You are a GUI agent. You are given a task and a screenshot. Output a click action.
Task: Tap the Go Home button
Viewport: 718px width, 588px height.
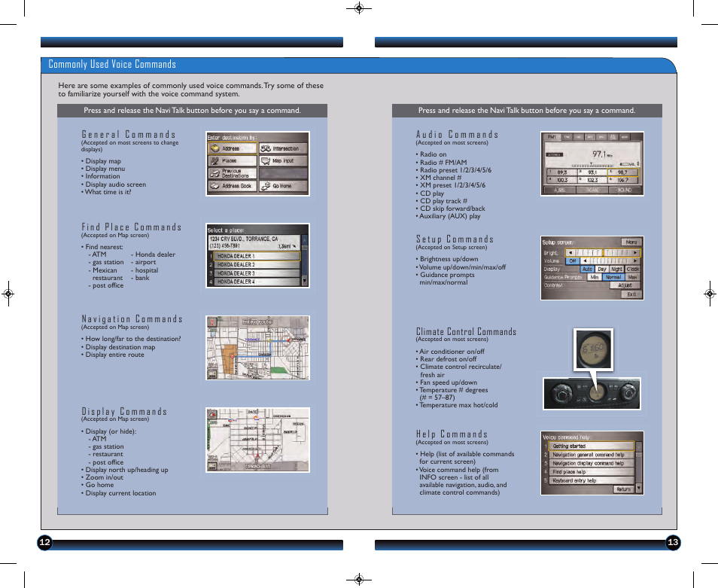(x=283, y=186)
